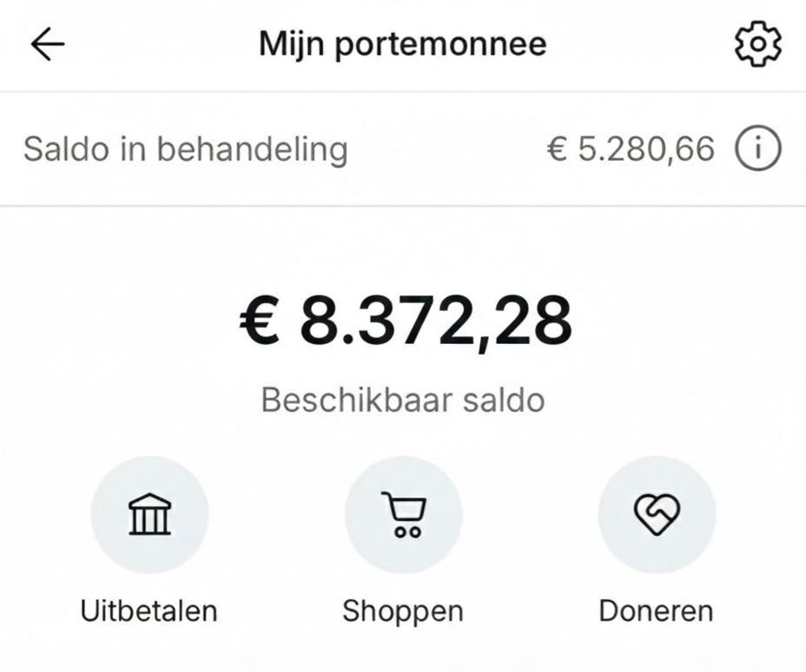806x672 pixels.
Task: Click the word 'portemonnee' in the header
Action: point(440,44)
